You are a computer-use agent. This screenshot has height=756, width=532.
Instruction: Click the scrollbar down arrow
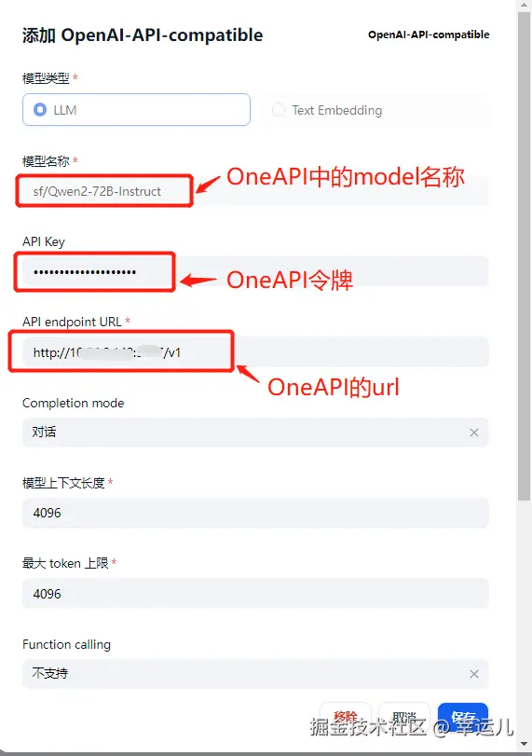point(524,743)
